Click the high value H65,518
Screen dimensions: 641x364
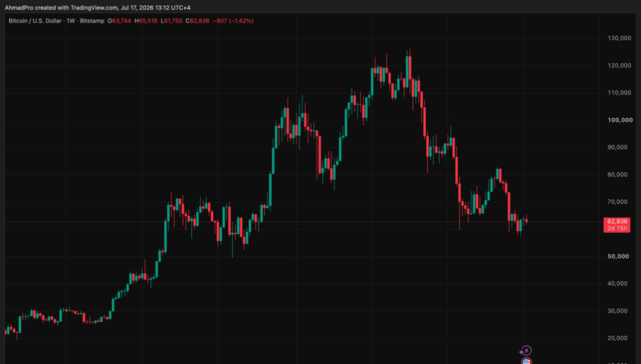click(x=146, y=21)
